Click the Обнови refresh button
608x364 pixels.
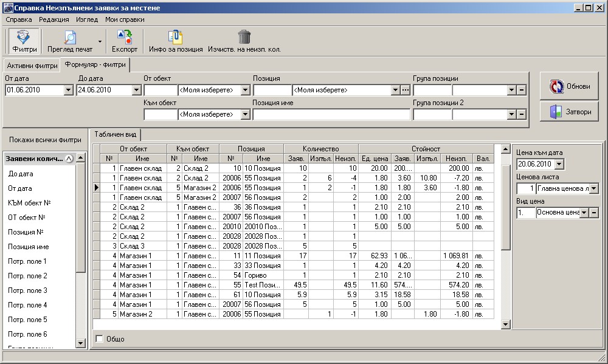point(569,86)
